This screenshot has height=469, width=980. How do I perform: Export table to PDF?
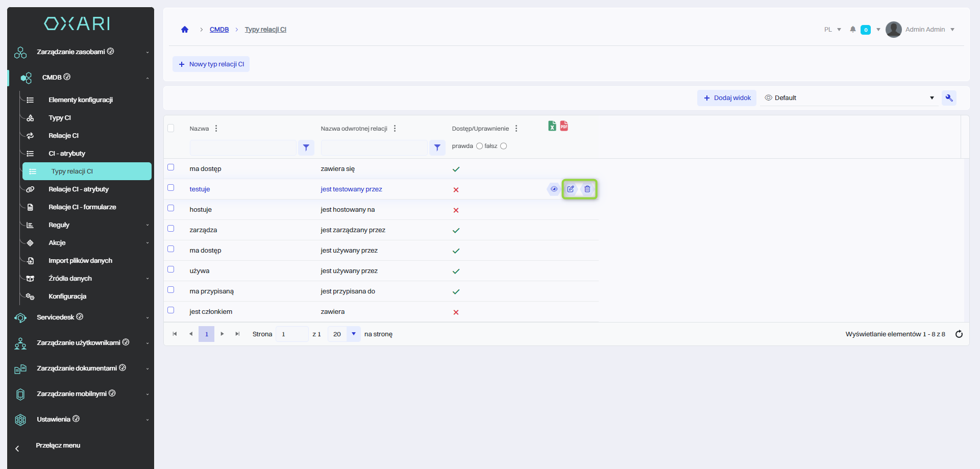tap(564, 126)
